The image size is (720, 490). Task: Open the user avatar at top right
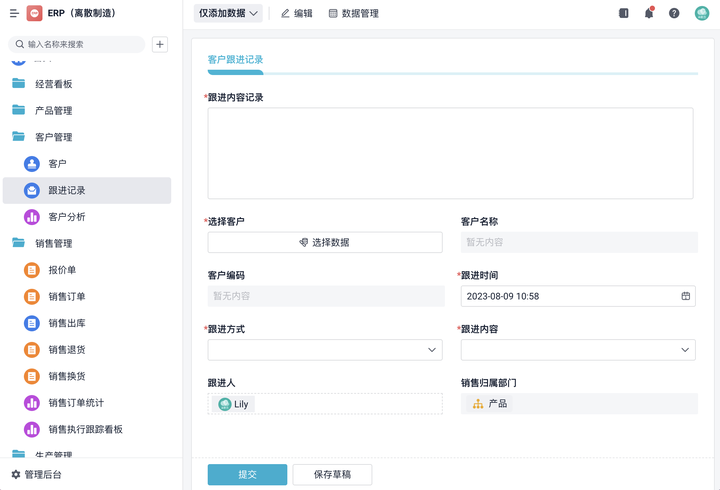point(702,13)
